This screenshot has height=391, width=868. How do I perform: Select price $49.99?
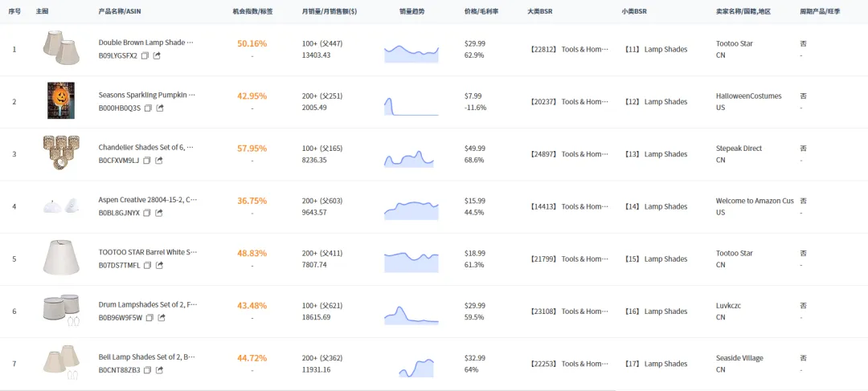(475, 149)
